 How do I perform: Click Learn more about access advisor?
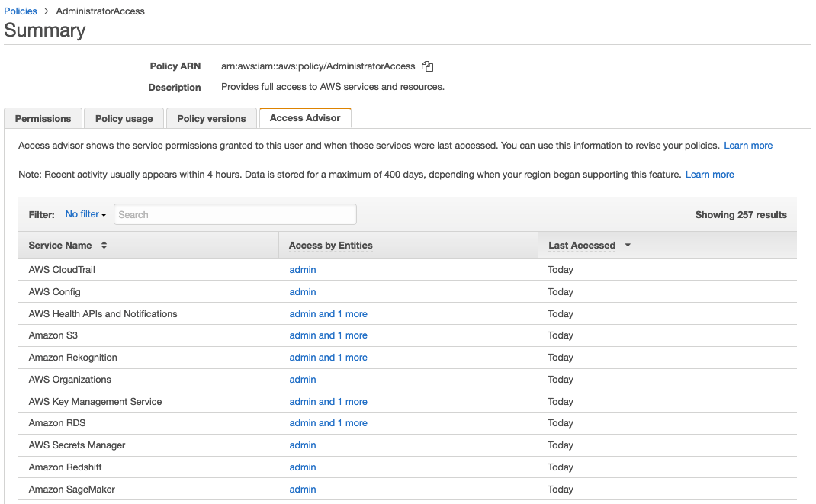(x=748, y=145)
